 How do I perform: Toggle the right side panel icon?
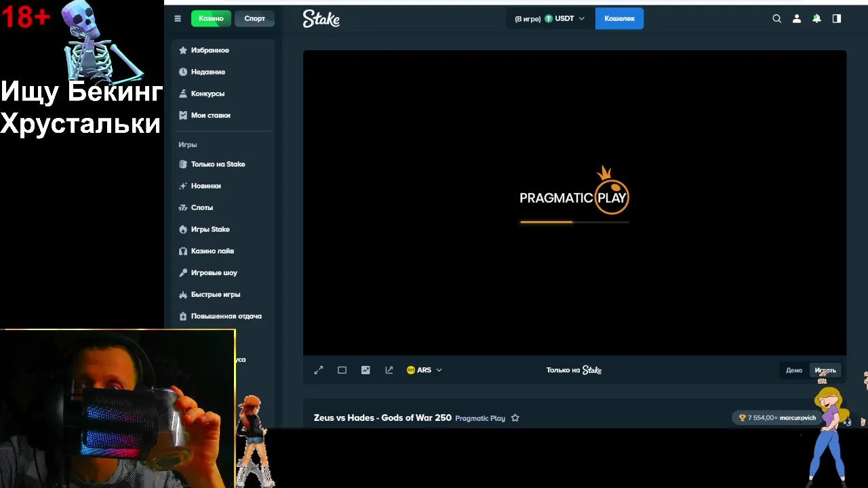point(837,19)
